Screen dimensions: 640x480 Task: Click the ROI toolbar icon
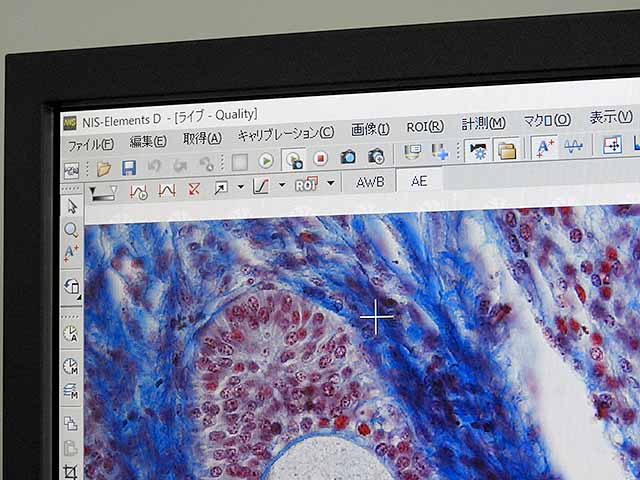[306, 184]
